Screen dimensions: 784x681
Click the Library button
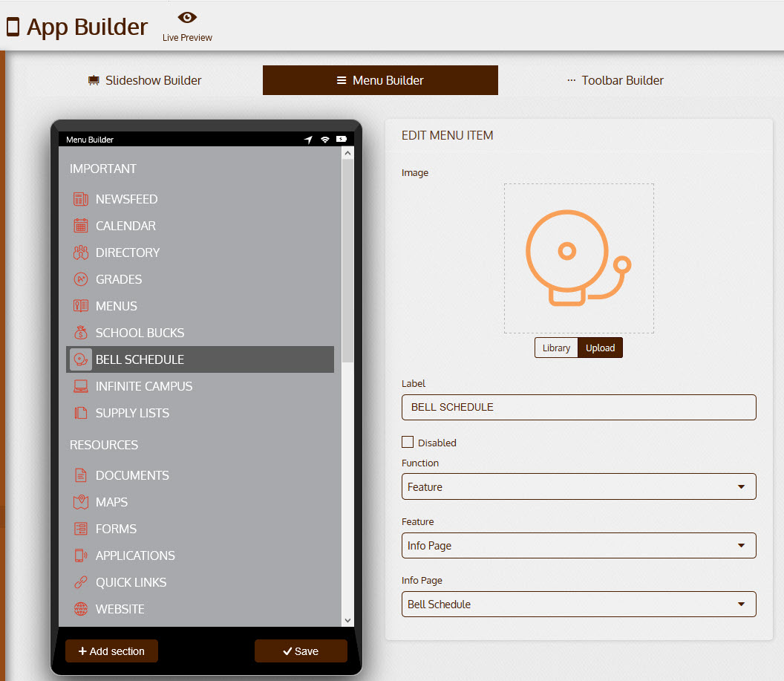(556, 348)
